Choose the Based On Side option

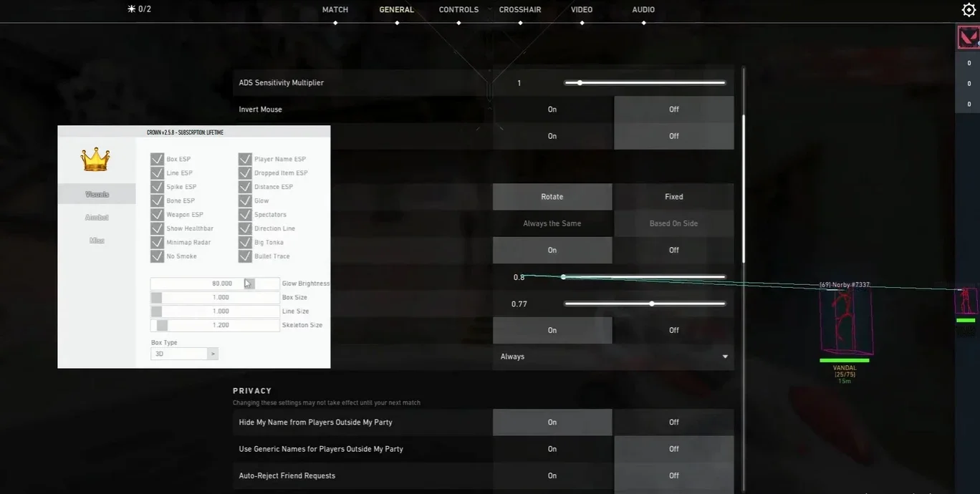point(674,223)
